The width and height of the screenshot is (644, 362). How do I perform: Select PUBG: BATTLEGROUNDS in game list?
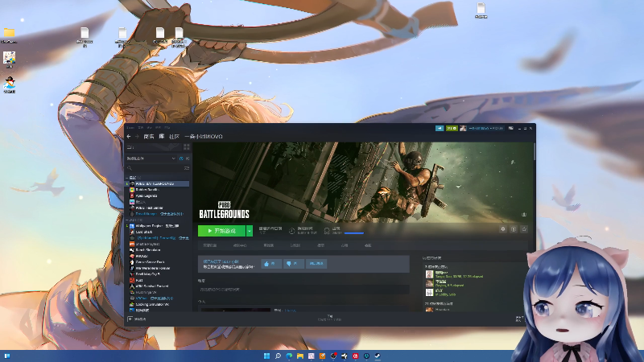coord(157,184)
